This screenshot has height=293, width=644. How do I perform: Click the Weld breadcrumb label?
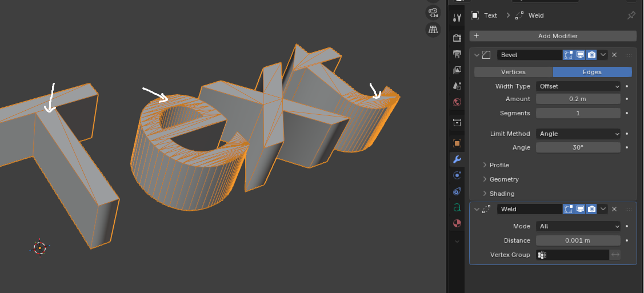coord(536,15)
